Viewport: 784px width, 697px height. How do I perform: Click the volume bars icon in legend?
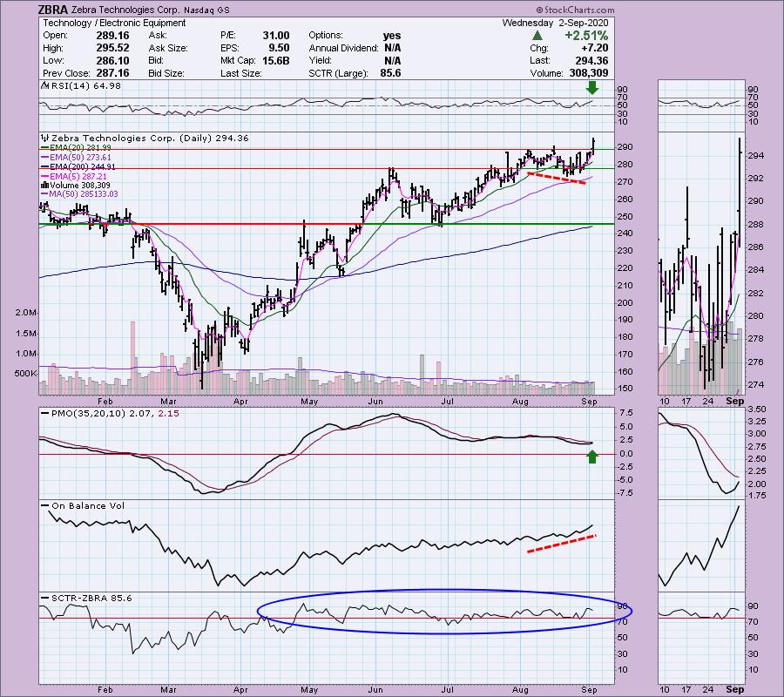pos(45,185)
